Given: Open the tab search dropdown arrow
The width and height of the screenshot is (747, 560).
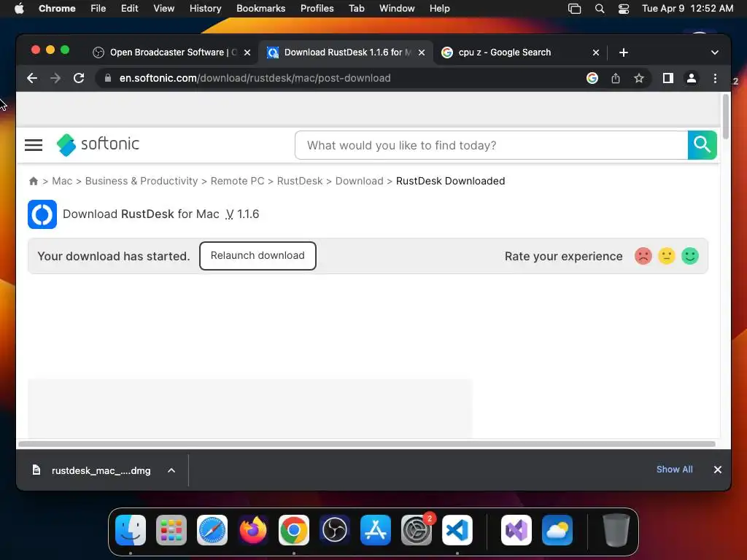Looking at the screenshot, I should (x=715, y=52).
